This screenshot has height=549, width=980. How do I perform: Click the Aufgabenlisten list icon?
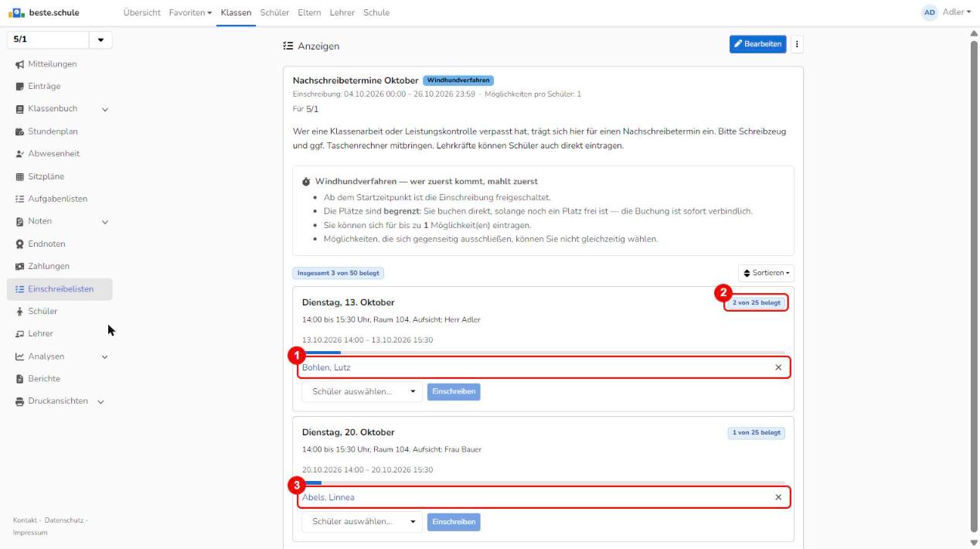pos(19,199)
